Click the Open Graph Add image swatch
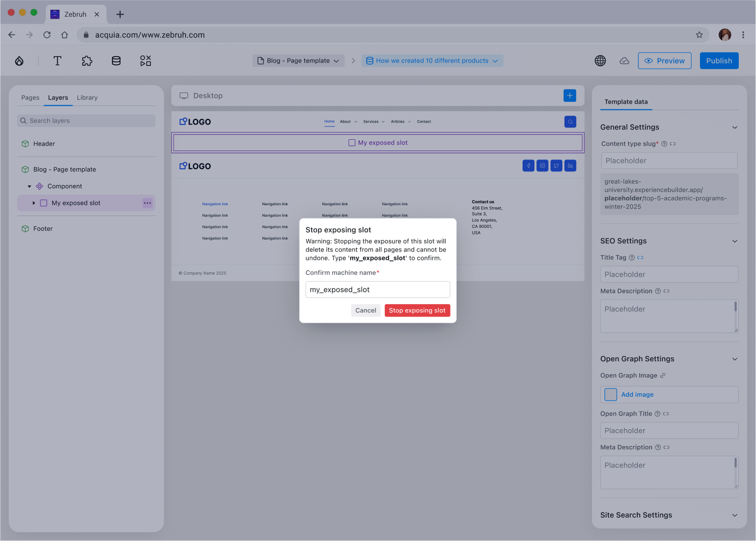Viewport: 756px width, 541px height. click(611, 394)
